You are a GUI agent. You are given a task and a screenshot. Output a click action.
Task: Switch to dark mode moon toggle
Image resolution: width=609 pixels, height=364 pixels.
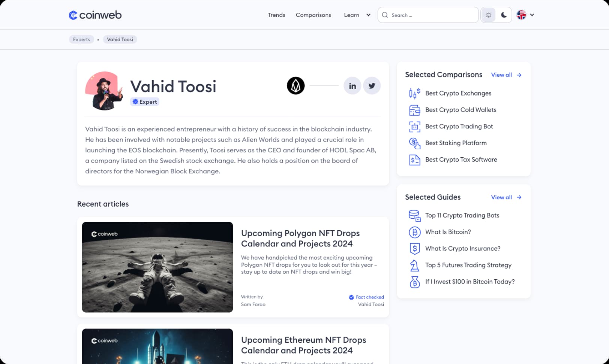(504, 15)
